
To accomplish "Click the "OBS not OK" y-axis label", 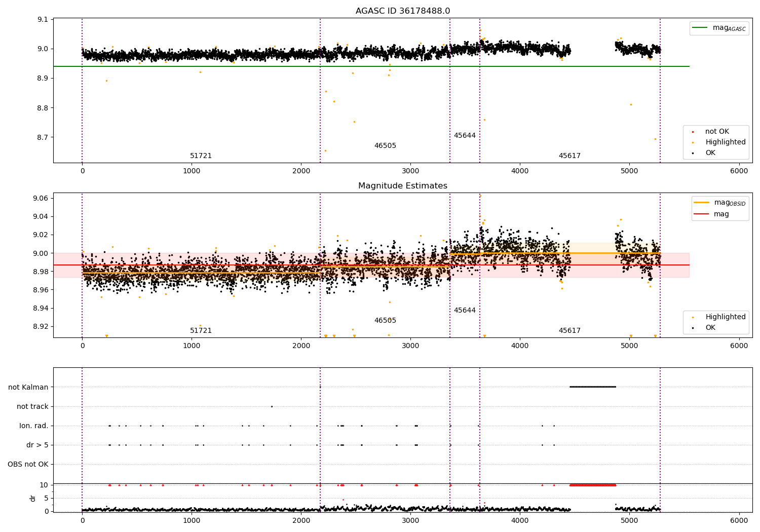I will 28,465.
